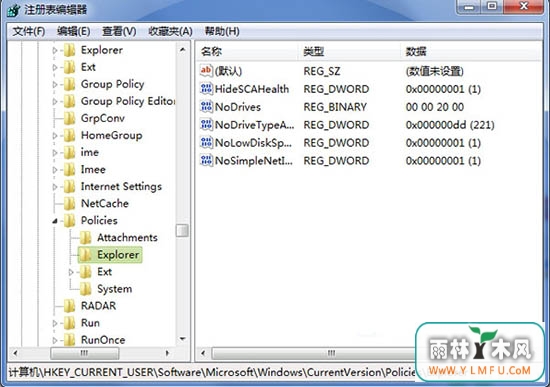Select the NoSimpleNetI... DWORD icon
Screen dimensions: 550x387
pos(206,160)
